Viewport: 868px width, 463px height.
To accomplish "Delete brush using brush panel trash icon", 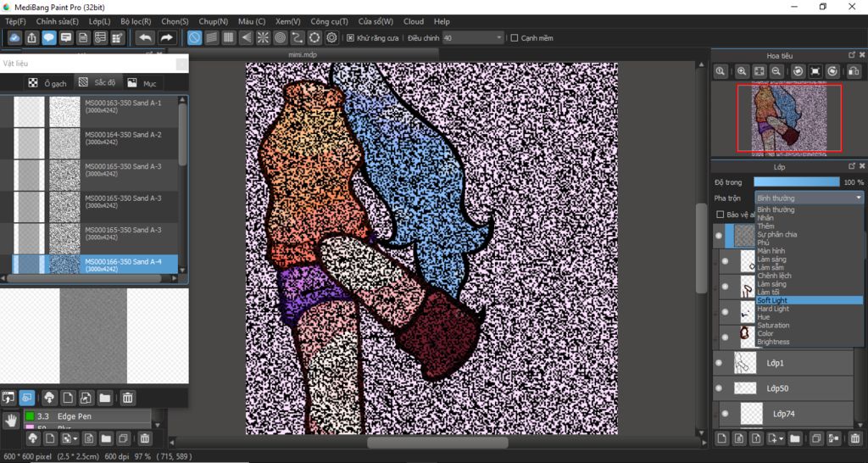I will 144,438.
